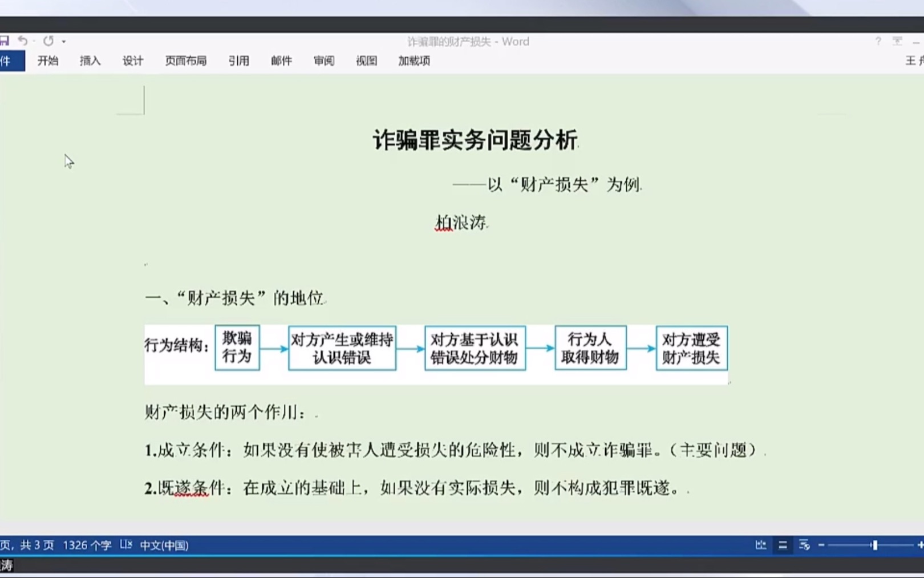
Task: Click the word 既遂条件 with red underline
Action: [191, 488]
